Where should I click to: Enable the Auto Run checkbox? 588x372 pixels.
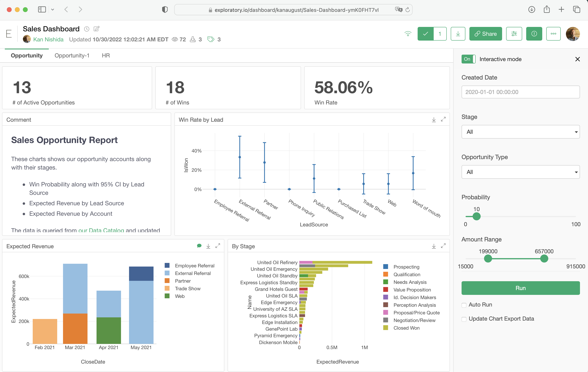464,305
